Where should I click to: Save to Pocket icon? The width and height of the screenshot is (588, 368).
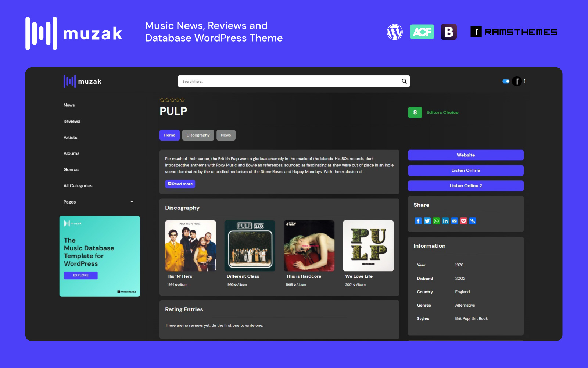(463, 221)
